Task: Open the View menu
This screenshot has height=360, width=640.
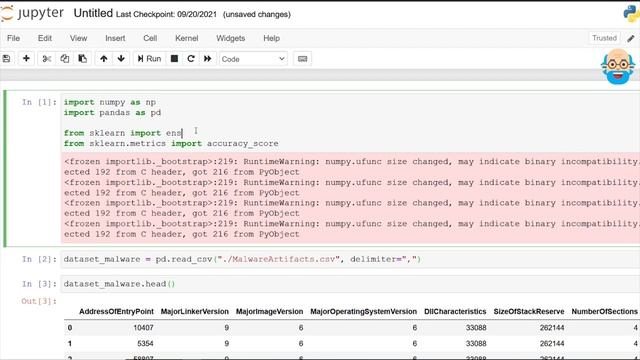Action: [78, 38]
